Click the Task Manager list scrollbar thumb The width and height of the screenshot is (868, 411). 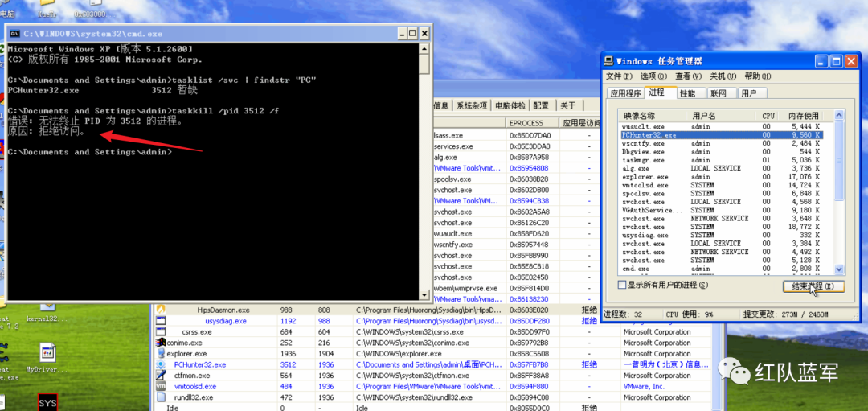(838, 160)
